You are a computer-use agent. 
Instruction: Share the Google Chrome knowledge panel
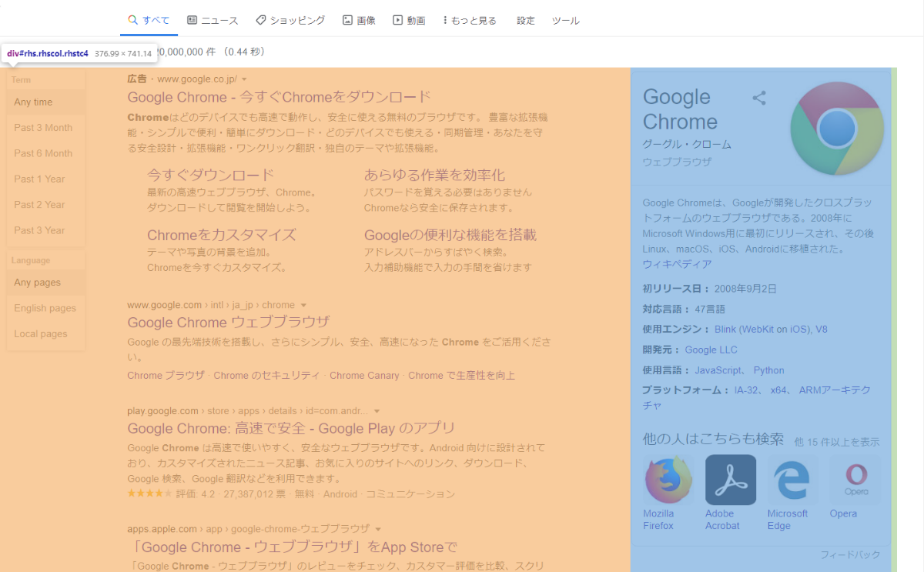pos(759,98)
